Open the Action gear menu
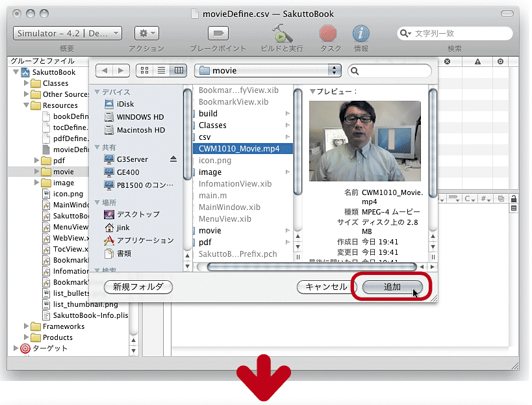The image size is (532, 405). [147, 33]
